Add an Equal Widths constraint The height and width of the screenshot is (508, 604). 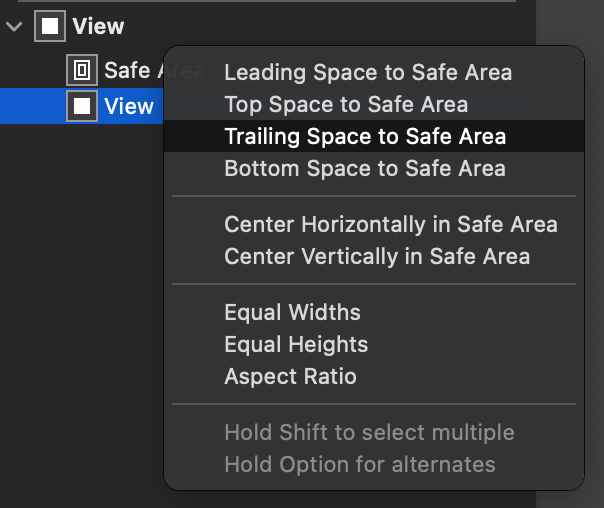coord(292,312)
